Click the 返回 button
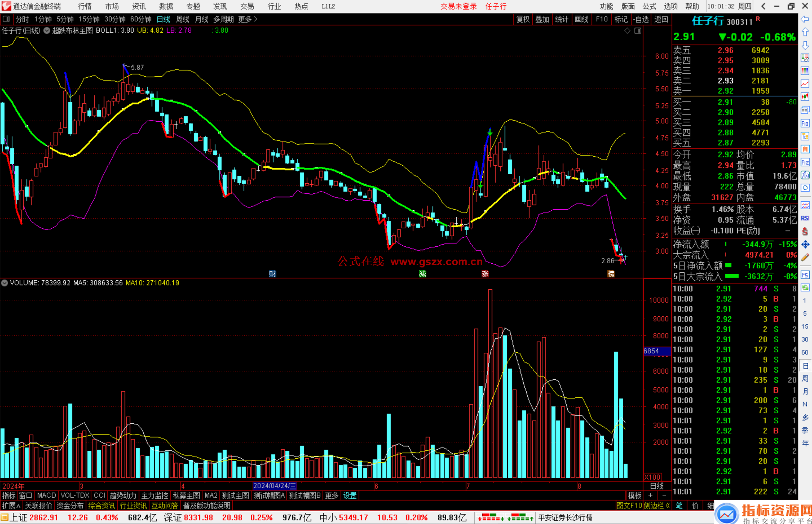 pos(661,19)
